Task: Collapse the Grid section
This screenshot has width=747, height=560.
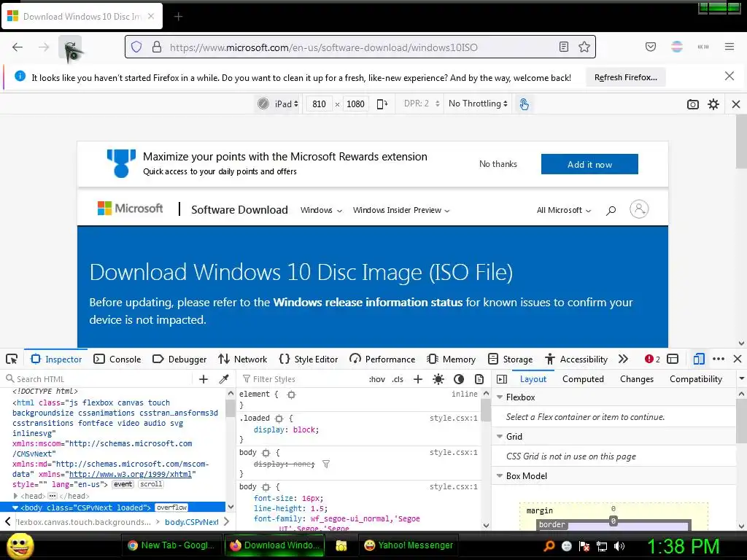Action: tap(500, 436)
